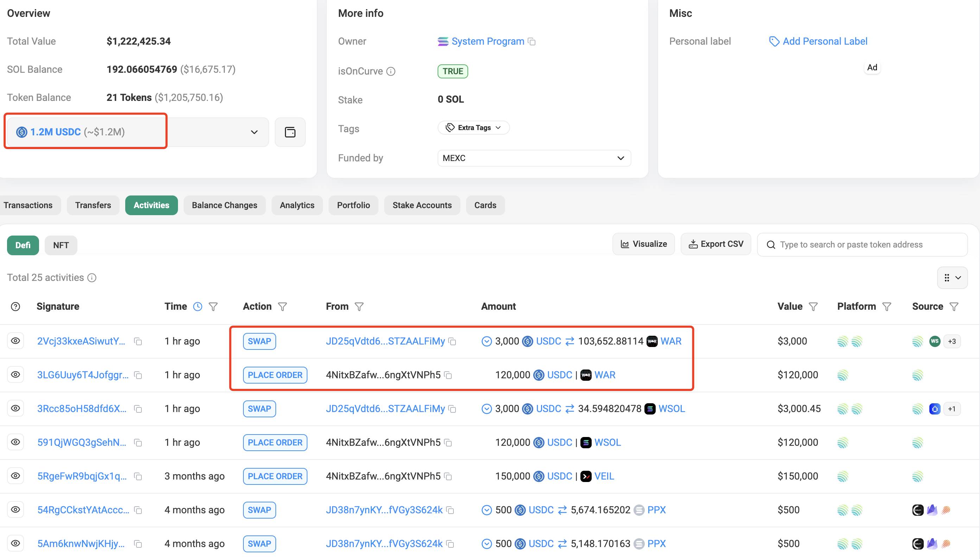The image size is (980, 559).
Task: Copy signature 2Vcj33kxeASiwutY
Action: coord(138,341)
